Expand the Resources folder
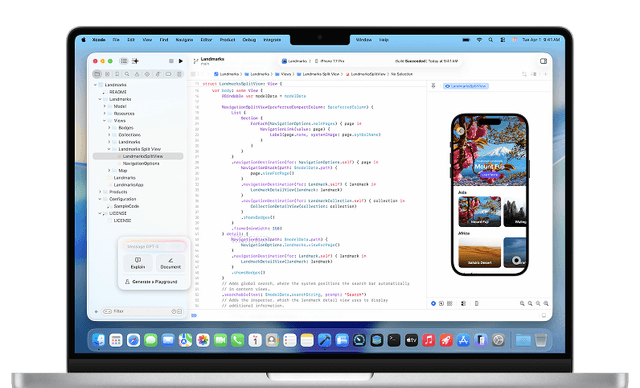The image size is (640, 388). pos(104,113)
